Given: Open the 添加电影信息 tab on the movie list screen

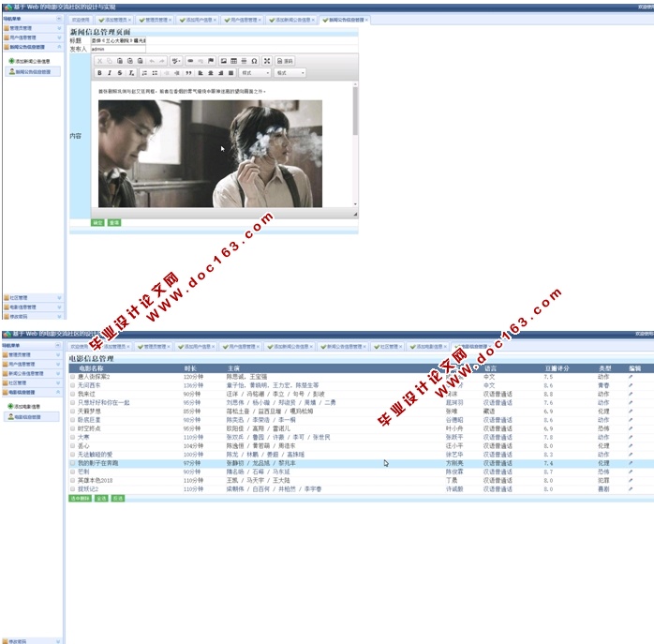Looking at the screenshot, I should click(x=428, y=347).
